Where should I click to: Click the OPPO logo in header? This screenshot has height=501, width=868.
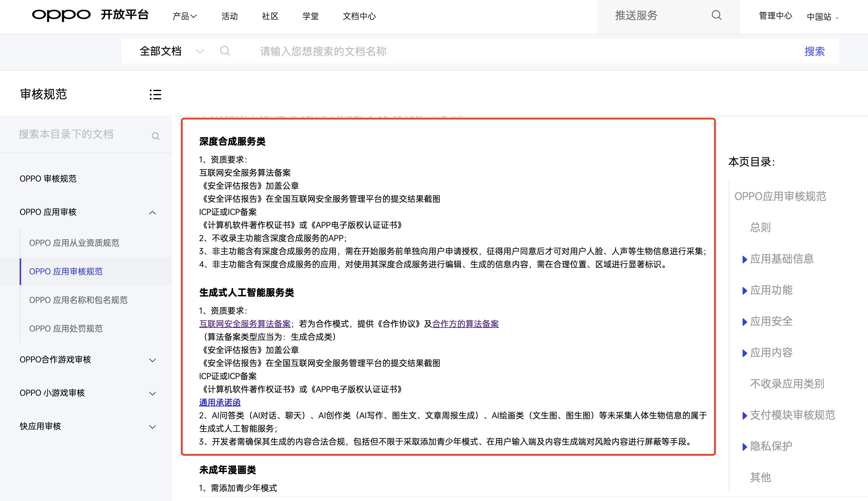pos(61,15)
